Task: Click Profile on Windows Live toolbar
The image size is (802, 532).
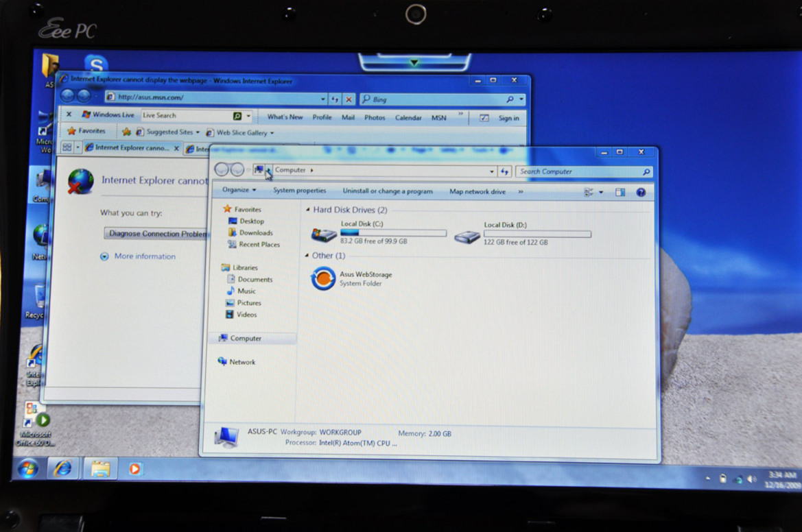Action: pos(322,117)
